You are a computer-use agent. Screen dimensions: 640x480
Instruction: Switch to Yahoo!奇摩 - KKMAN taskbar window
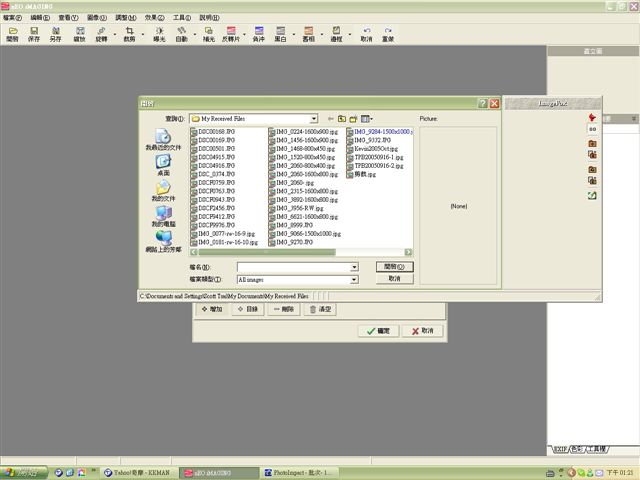pos(137,473)
